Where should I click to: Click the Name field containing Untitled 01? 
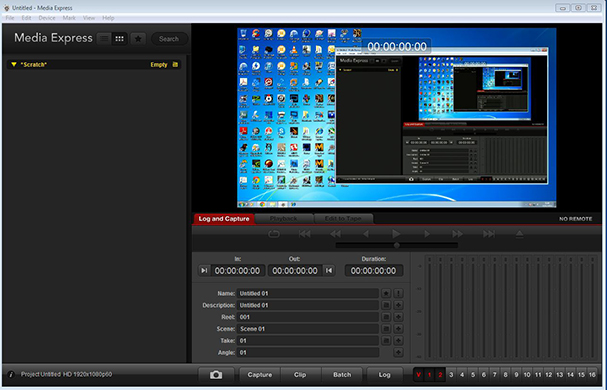[308, 293]
